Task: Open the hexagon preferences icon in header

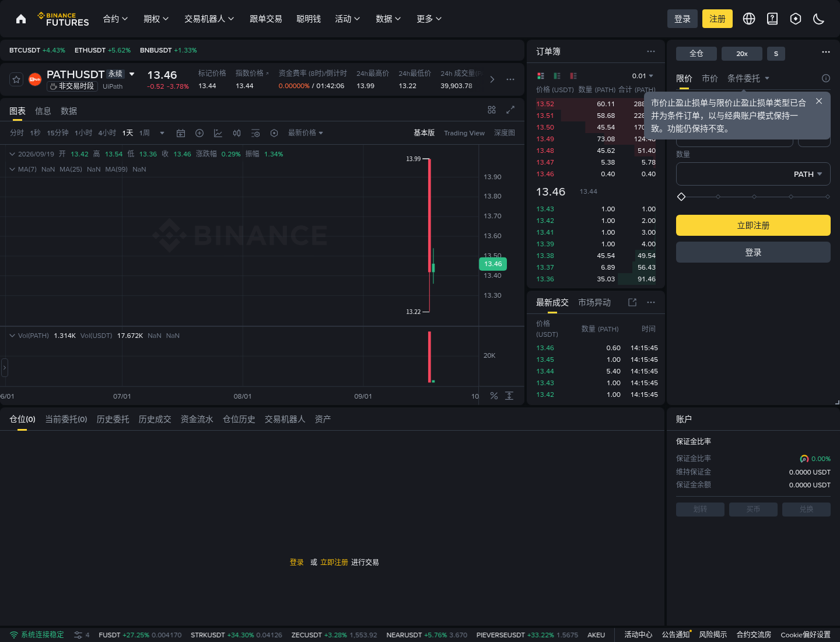Action: point(796,19)
